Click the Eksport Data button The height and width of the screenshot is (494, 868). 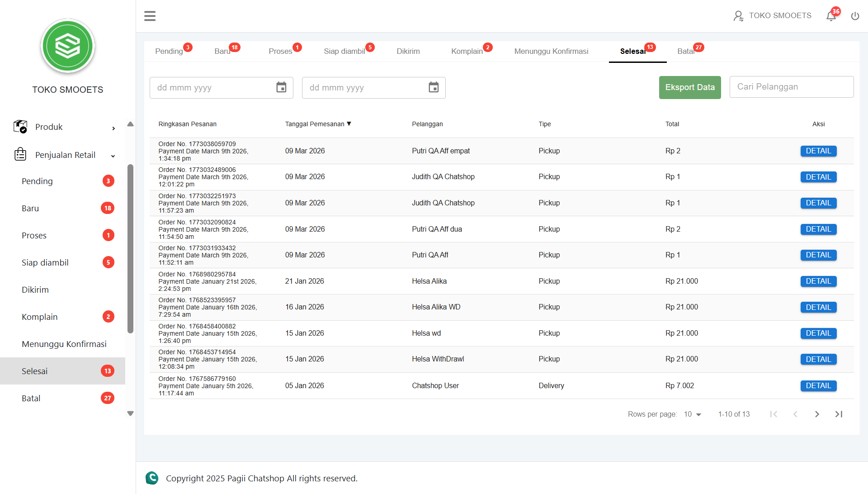point(689,87)
